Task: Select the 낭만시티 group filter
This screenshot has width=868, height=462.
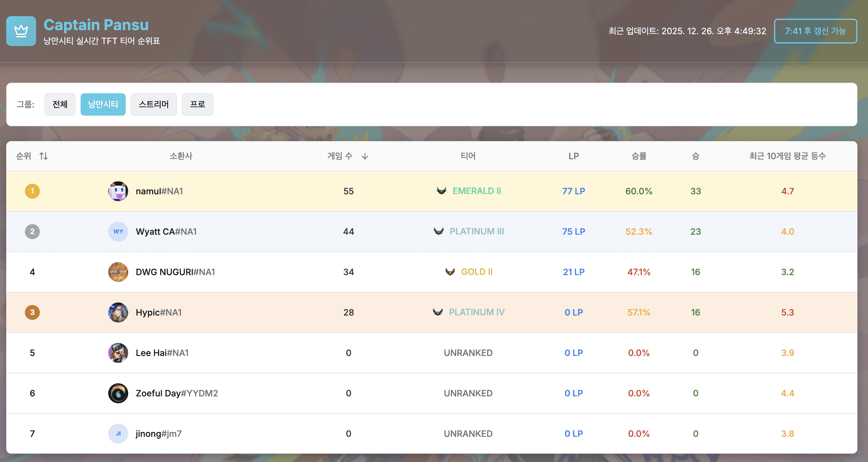Action: tap(103, 104)
